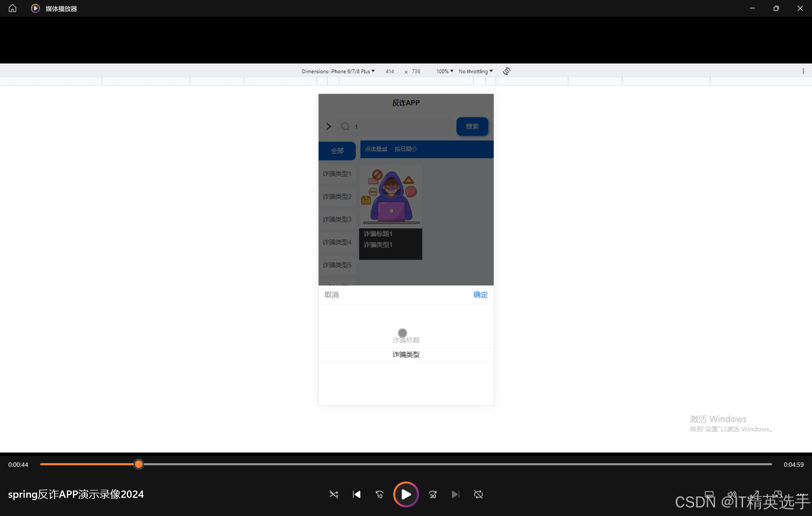Expand the No throttling dropdown
Screen dimensions: 812x516
click(475, 71)
